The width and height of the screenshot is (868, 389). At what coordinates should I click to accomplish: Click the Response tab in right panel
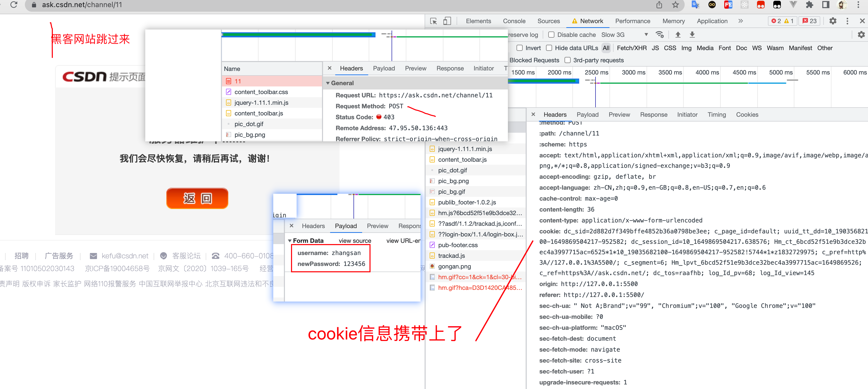coord(653,115)
